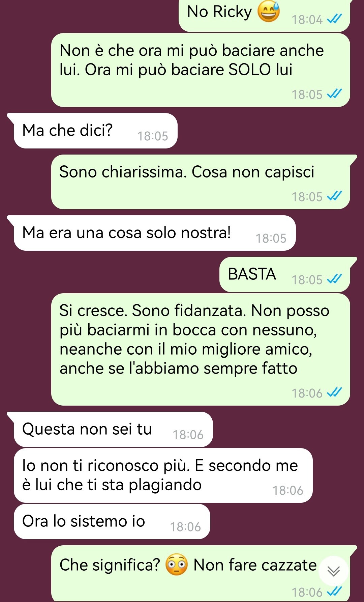Select the 'Ma era una cosa solo nostra!' message

coord(155,233)
